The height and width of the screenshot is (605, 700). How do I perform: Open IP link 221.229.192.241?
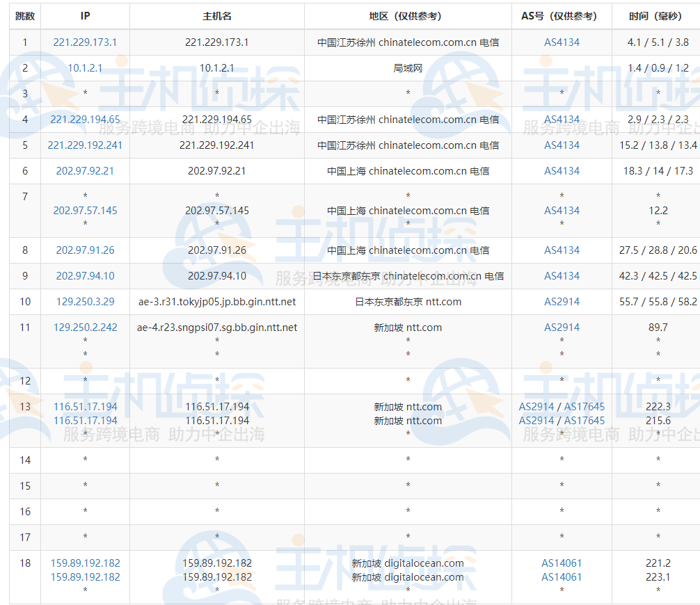(x=85, y=145)
